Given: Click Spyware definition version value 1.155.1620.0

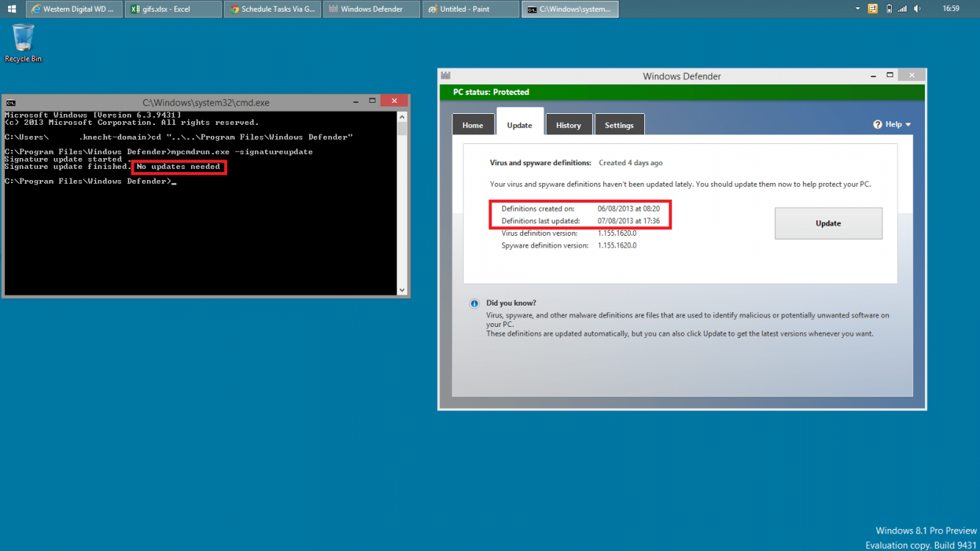Looking at the screenshot, I should click(x=617, y=245).
